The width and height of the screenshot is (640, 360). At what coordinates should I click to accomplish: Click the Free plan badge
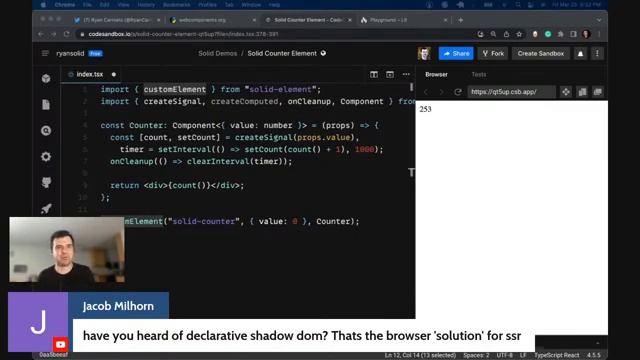click(96, 53)
